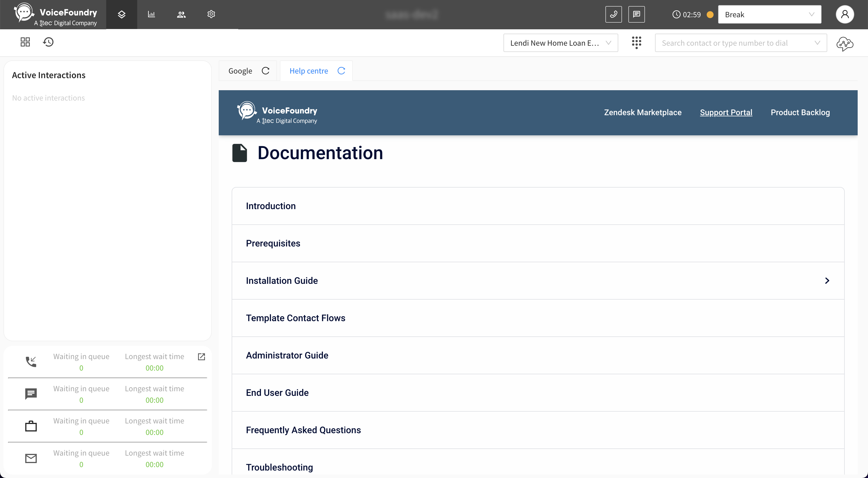Click the chat channel button in header
Image resolution: width=868 pixels, height=478 pixels.
tap(637, 14)
